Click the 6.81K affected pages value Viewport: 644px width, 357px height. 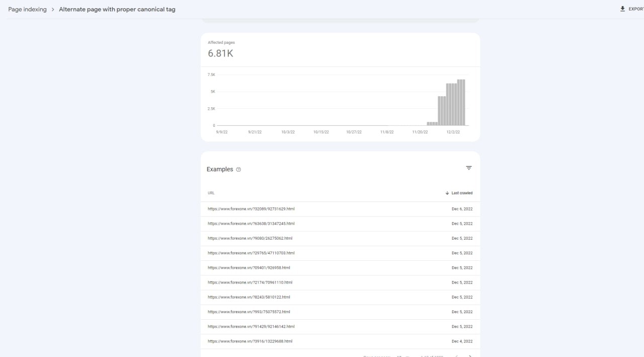(x=220, y=53)
